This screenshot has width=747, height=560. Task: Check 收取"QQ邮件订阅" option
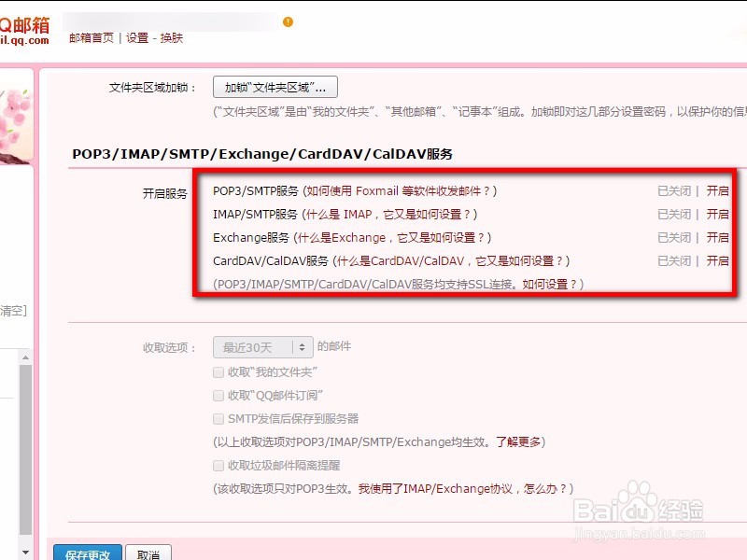click(219, 395)
